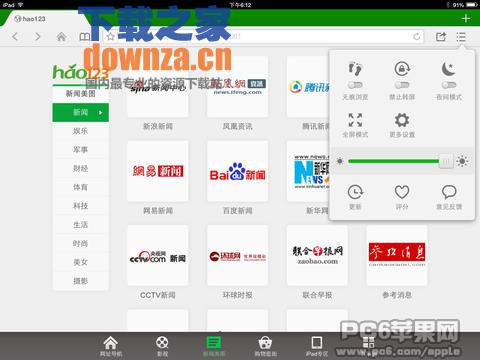Screen dimensions: 480x360
Task: Open iPad专区 in bottom bar
Action: [x=317, y=346]
